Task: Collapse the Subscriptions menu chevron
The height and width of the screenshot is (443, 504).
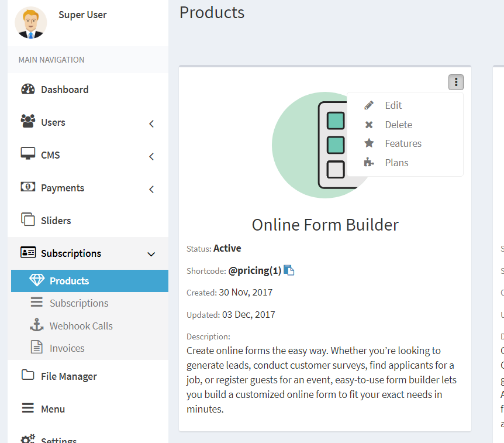Action: tap(151, 255)
